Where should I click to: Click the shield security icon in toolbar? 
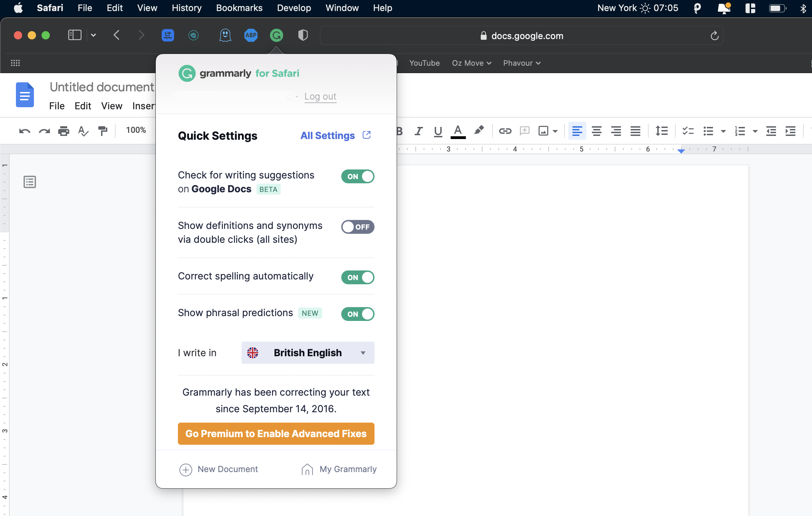tap(303, 35)
